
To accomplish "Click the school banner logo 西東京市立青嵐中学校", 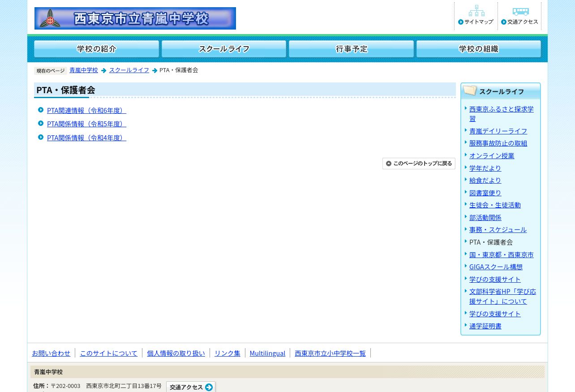I will (x=135, y=18).
